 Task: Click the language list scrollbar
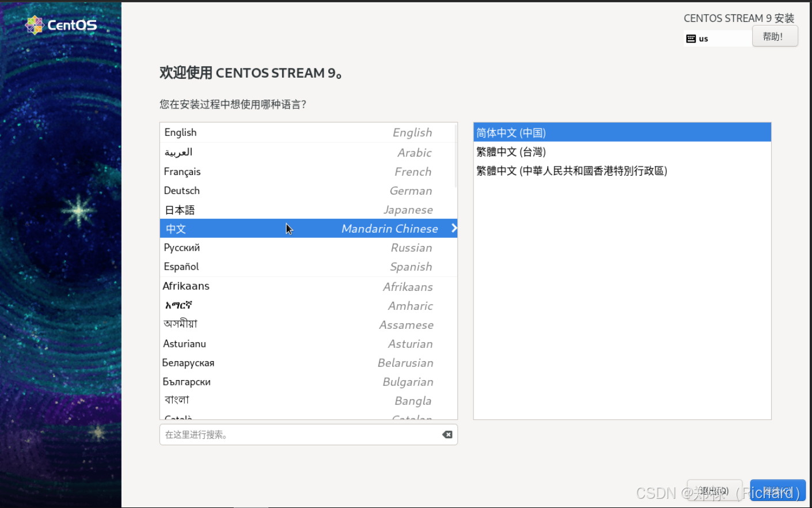click(456, 156)
